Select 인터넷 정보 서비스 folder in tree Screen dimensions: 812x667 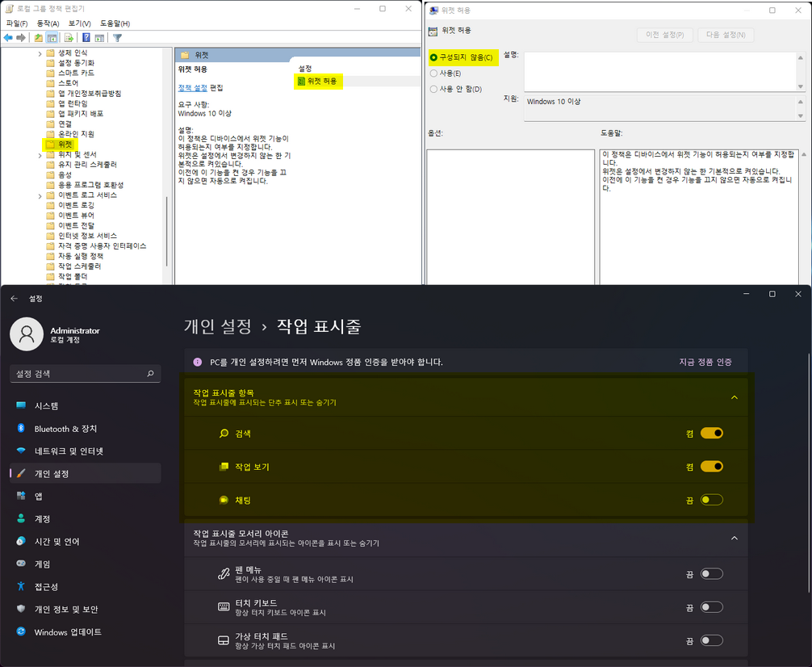(87, 236)
